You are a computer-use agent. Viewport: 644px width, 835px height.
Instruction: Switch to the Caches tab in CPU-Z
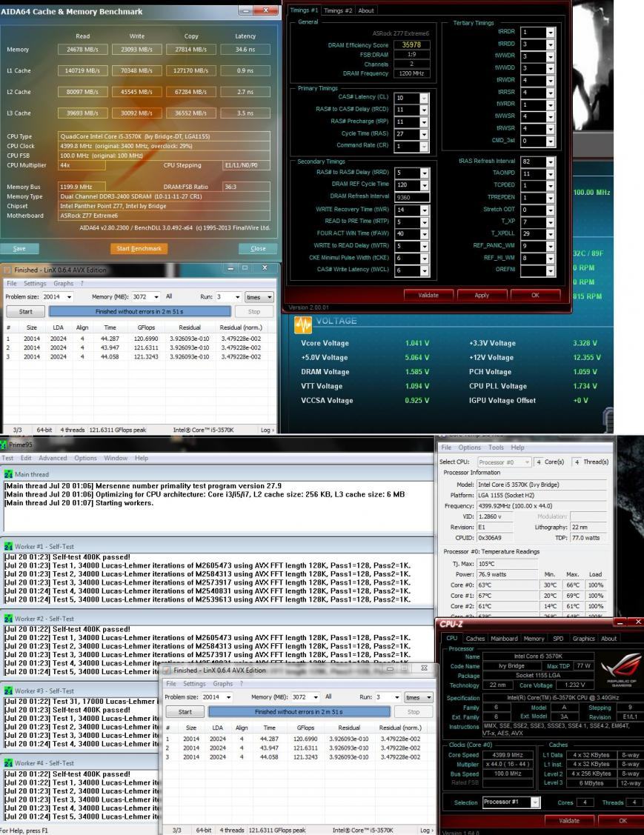pos(475,639)
